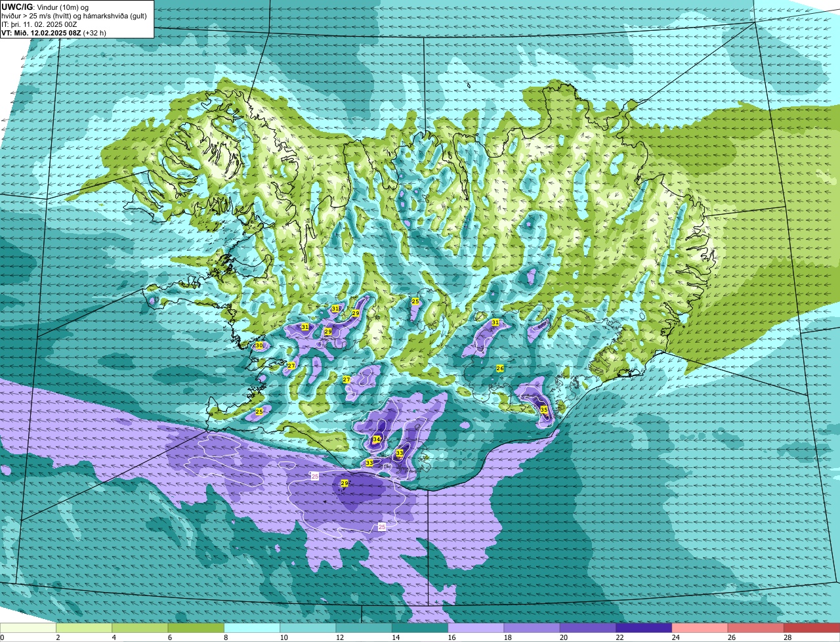Viewport: 840px width, 642px height.
Task: Click the legend tick label 24
Action: (x=675, y=637)
